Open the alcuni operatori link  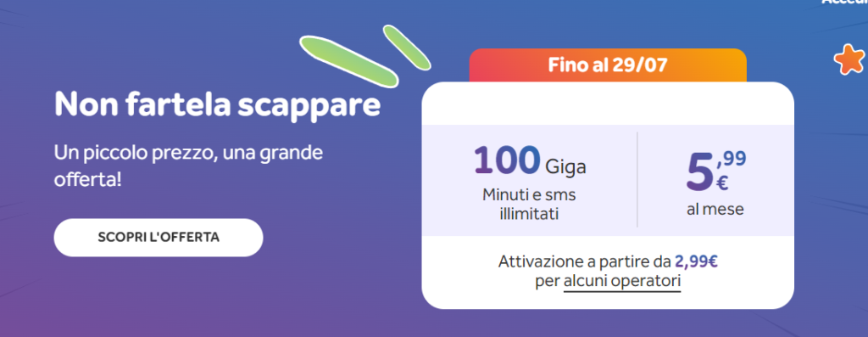point(621,282)
